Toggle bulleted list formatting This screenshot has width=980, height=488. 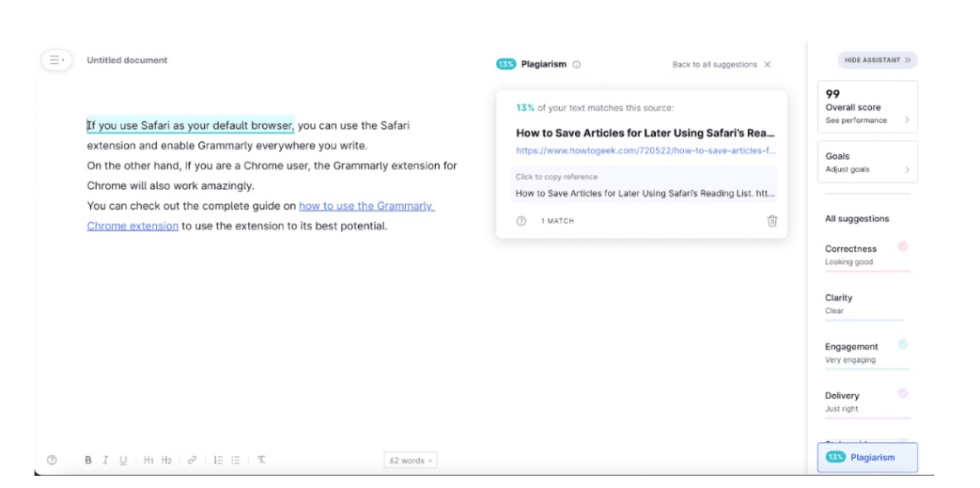(236, 460)
